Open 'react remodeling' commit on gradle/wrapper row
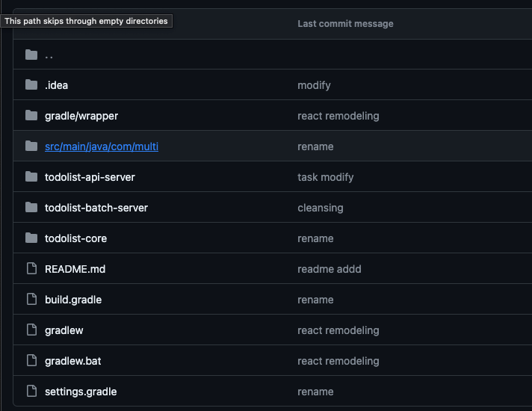 pyautogui.click(x=338, y=116)
